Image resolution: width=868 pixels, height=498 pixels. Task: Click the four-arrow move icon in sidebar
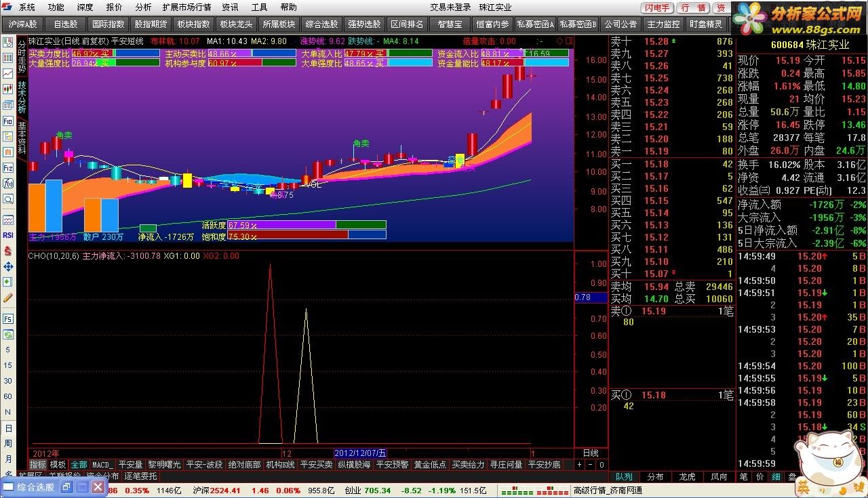coord(8,266)
